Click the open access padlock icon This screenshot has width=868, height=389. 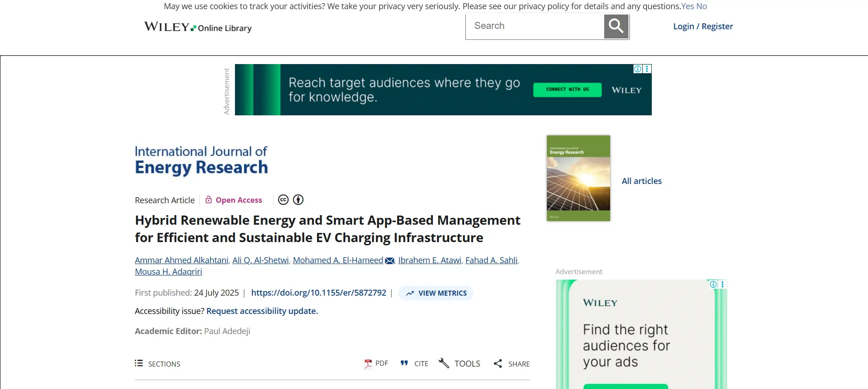[x=208, y=200]
